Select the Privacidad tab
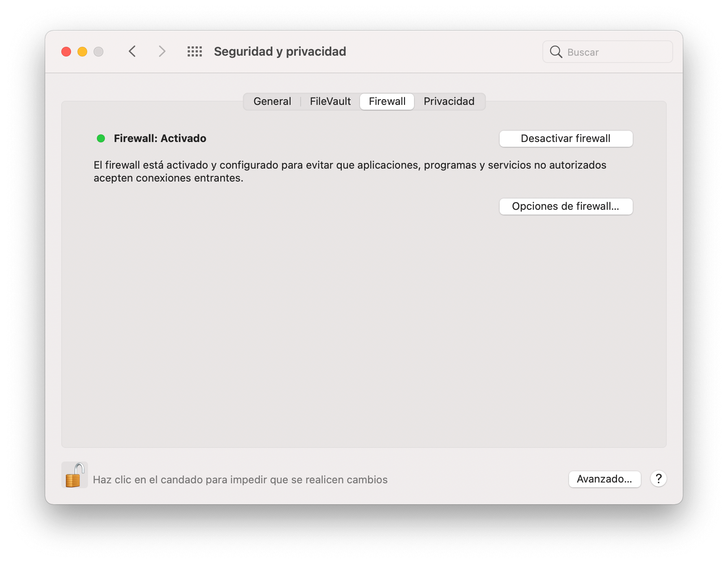728x564 pixels. 449,101
